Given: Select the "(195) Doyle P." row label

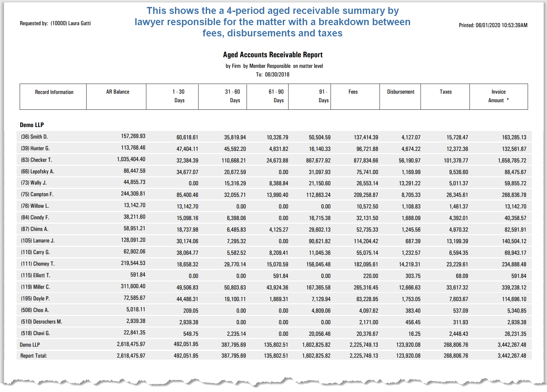Looking at the screenshot, I should coord(35,298).
